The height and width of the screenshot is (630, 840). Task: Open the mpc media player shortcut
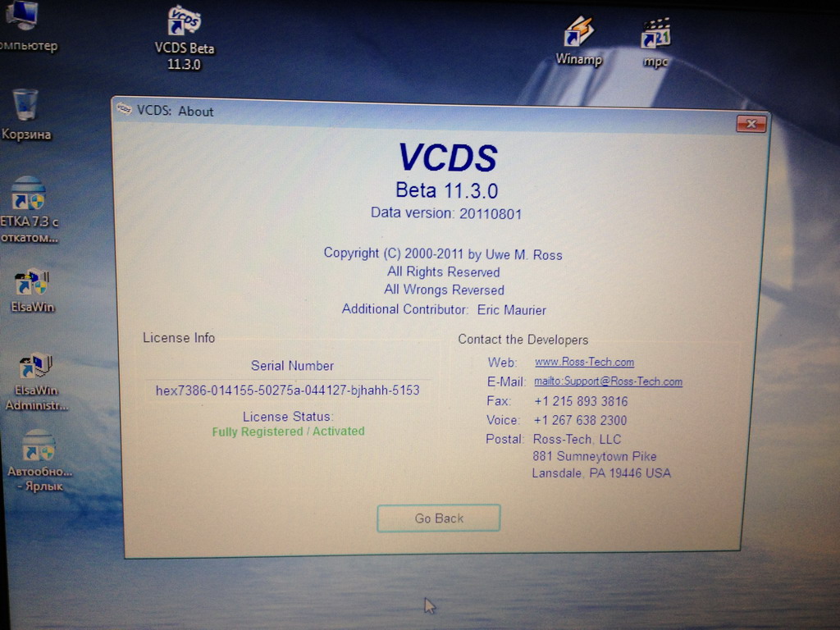[655, 34]
